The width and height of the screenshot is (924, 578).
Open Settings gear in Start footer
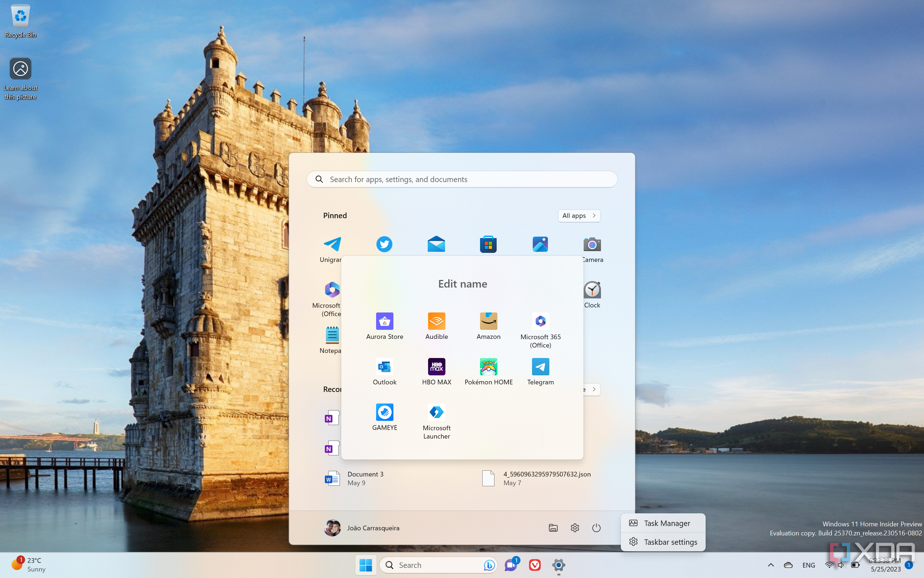coord(575,528)
